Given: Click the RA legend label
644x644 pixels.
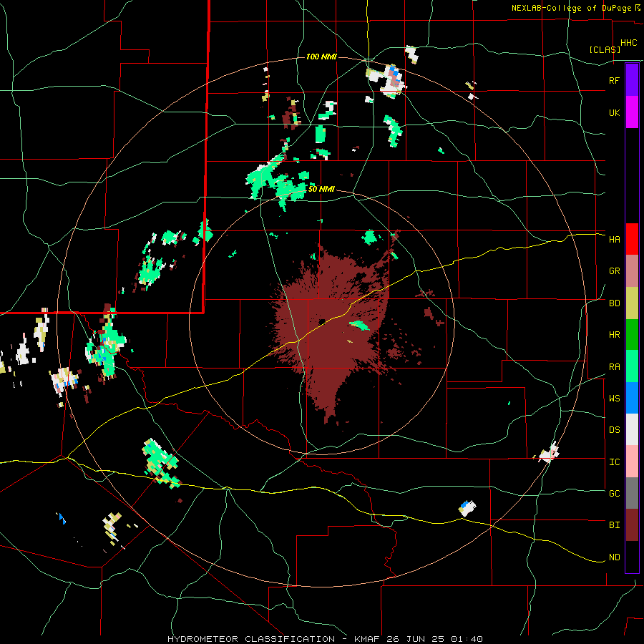Looking at the screenshot, I should (614, 366).
